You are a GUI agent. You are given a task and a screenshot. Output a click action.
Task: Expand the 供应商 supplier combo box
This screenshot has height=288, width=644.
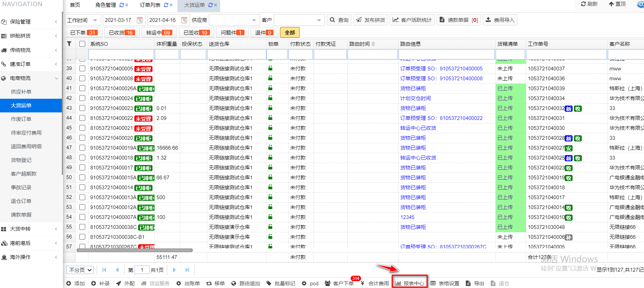pyautogui.click(x=254, y=20)
